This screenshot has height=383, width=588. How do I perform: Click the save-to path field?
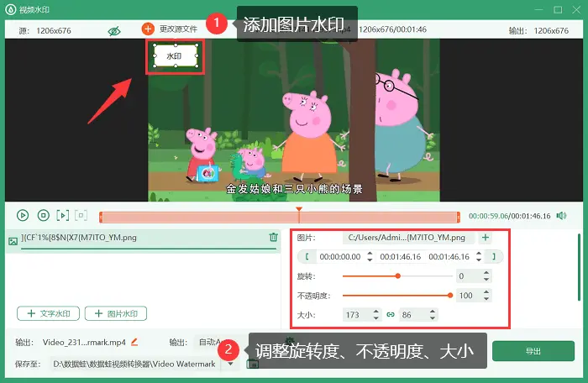tap(135, 364)
